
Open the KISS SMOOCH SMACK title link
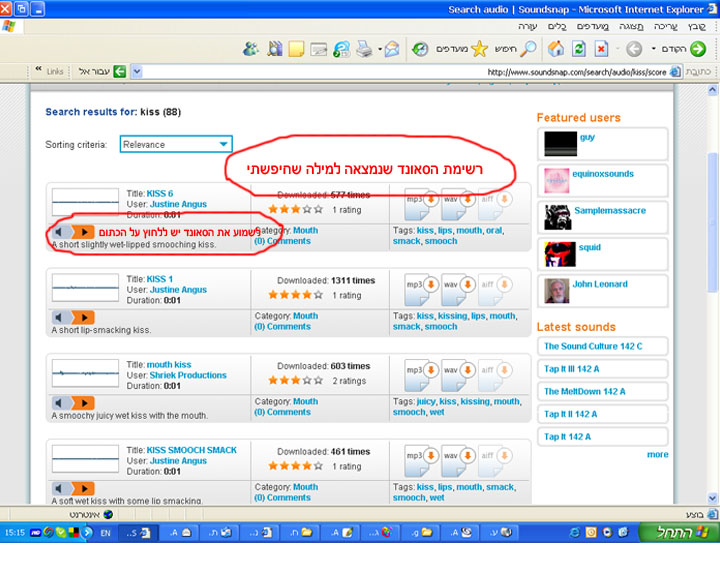tap(191, 450)
